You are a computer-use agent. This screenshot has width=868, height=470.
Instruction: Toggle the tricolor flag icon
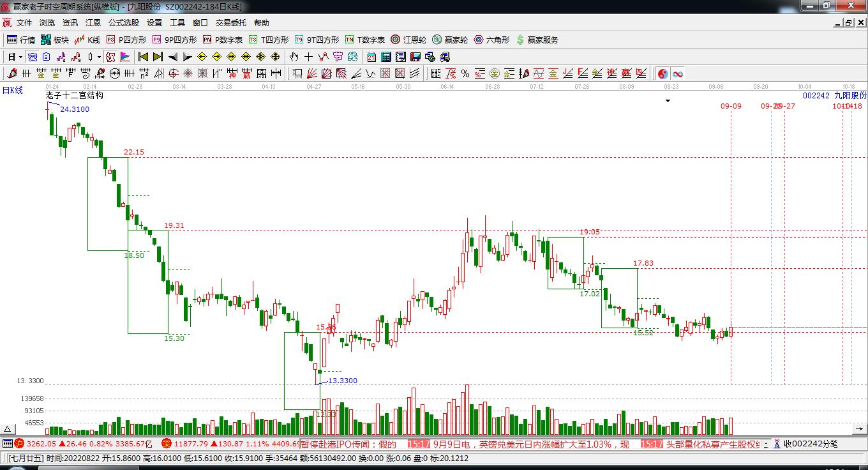(x=126, y=57)
